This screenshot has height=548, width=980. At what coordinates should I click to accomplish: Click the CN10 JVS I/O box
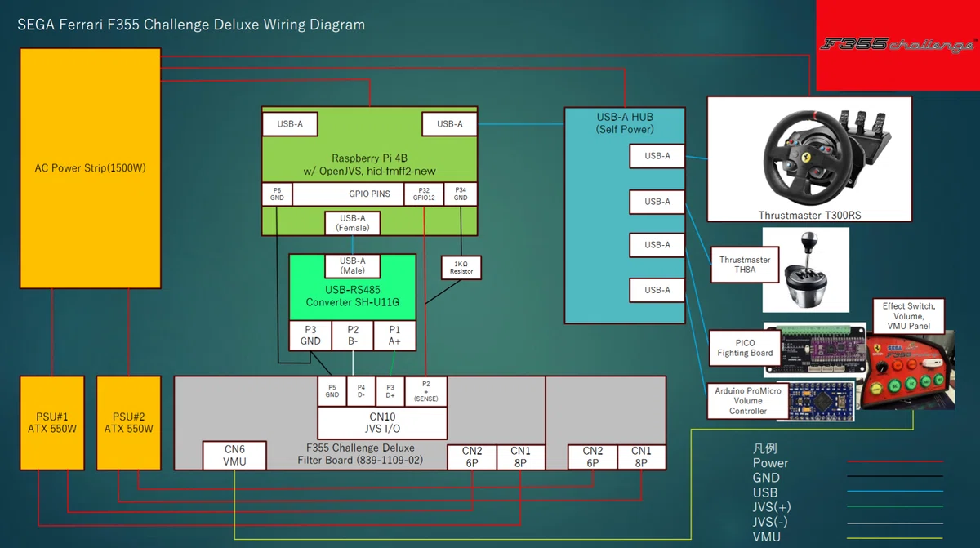point(383,422)
